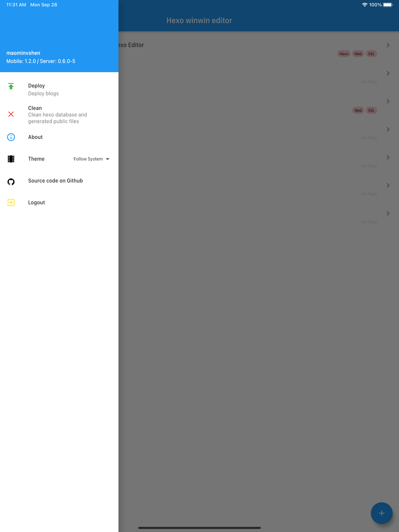Image resolution: width=399 pixels, height=532 pixels.
Task: Open the Deploy blogs menu item
Action: (59, 89)
